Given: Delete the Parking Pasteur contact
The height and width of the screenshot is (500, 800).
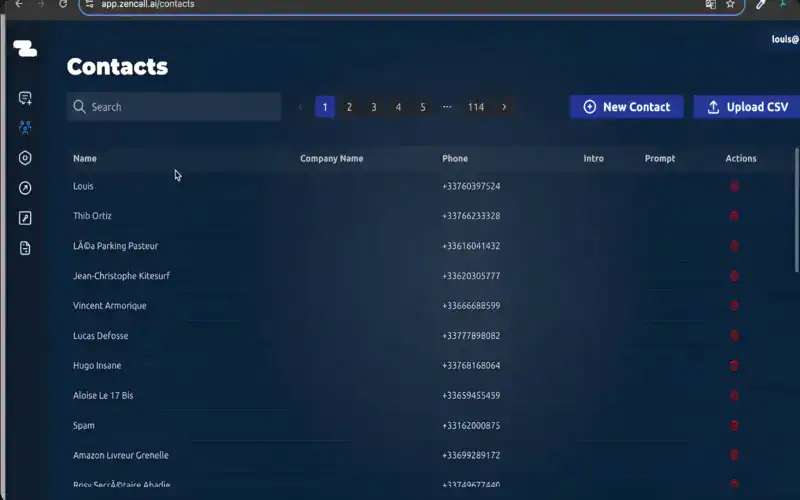Looking at the screenshot, I should [734, 246].
